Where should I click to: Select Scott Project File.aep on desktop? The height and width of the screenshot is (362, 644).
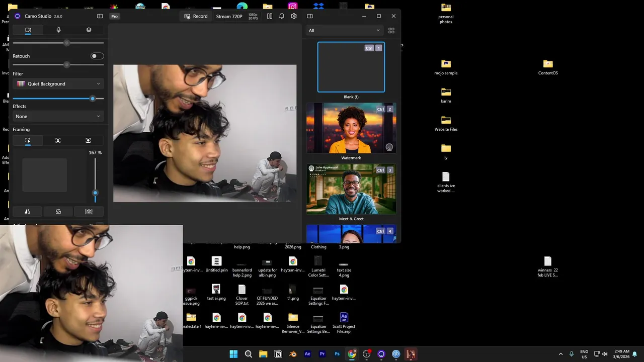(344, 323)
